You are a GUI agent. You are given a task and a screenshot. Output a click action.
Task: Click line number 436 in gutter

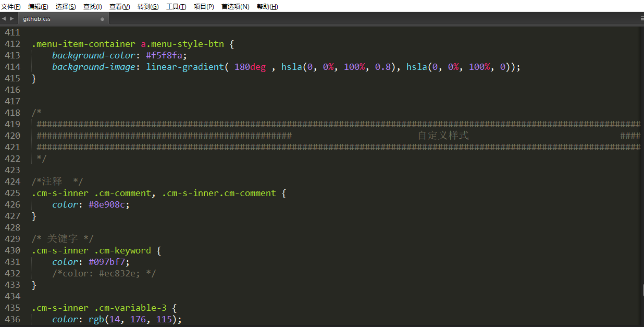13,320
